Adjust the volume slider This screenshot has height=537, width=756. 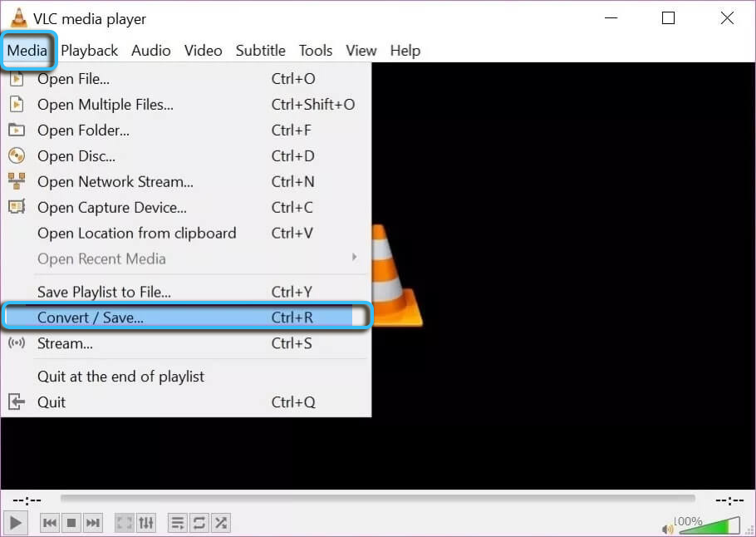click(709, 526)
